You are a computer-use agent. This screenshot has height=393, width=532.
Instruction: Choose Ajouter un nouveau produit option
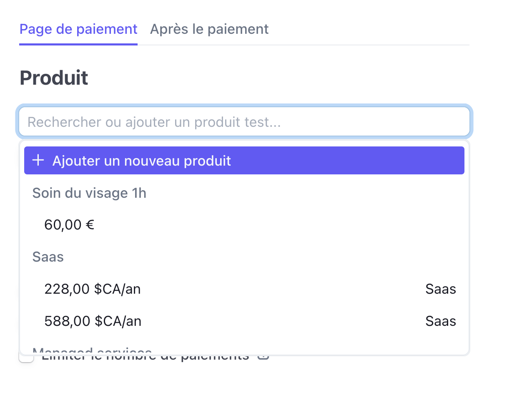244,160
